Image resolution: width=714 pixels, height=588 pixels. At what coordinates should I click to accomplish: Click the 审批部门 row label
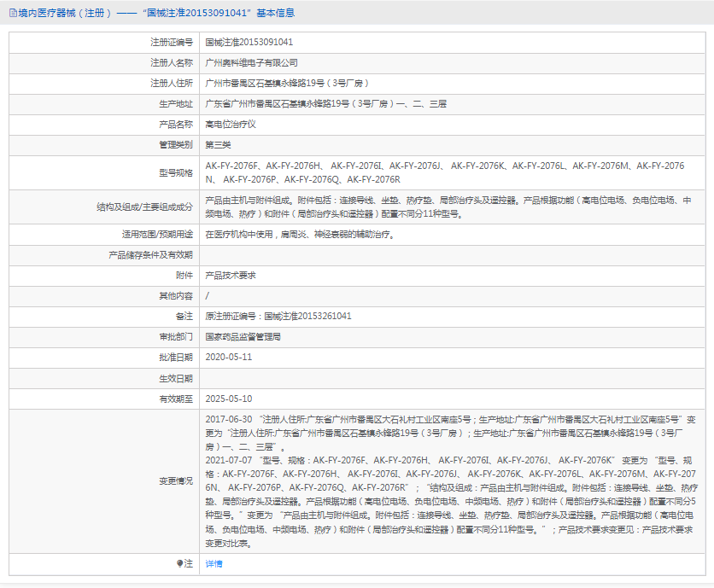(x=176, y=337)
